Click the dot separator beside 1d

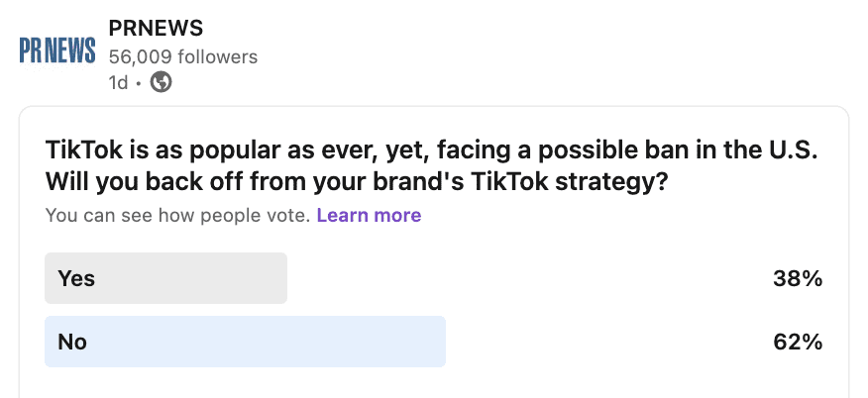pos(139,84)
